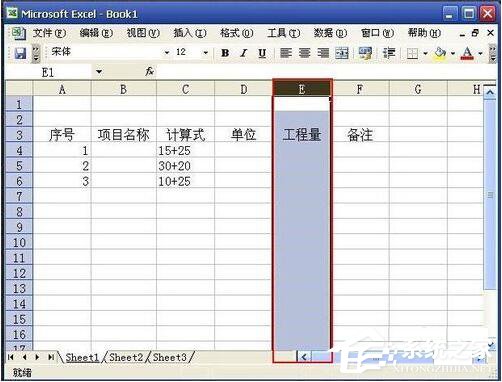This screenshot has width=502, height=382.
Task: Open Fill Color dropdown arrow
Action: click(453, 53)
